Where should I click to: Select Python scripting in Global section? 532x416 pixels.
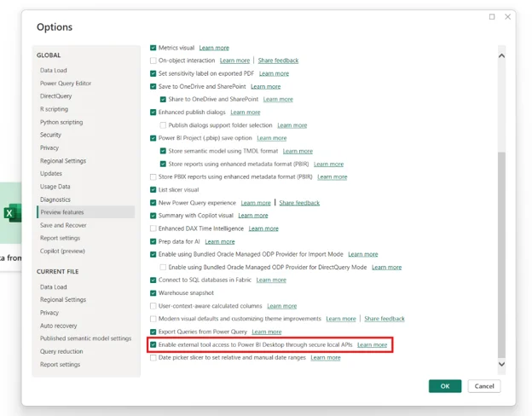61,122
